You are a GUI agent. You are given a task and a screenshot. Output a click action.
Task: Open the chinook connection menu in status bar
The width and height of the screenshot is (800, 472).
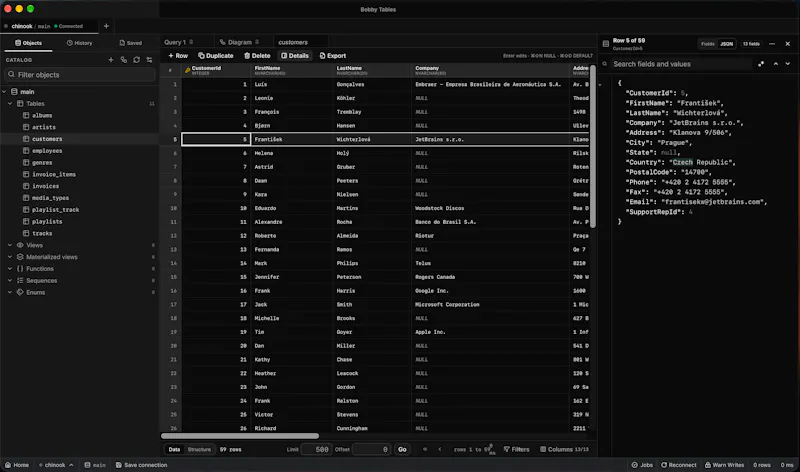point(56,465)
